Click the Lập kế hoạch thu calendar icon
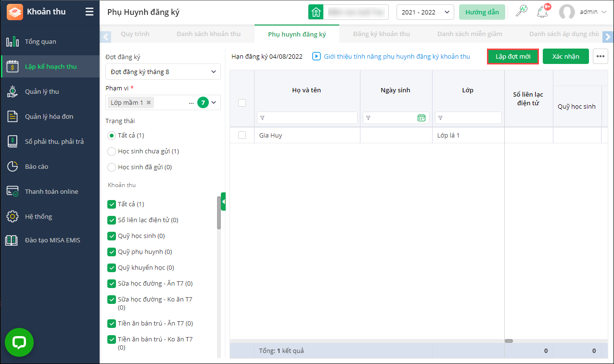The image size is (614, 364). (13, 66)
